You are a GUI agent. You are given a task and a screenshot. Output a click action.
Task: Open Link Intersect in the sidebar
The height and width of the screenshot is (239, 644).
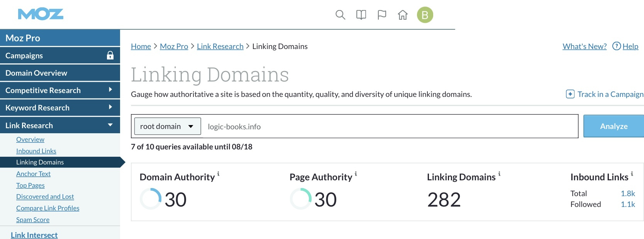34,235
